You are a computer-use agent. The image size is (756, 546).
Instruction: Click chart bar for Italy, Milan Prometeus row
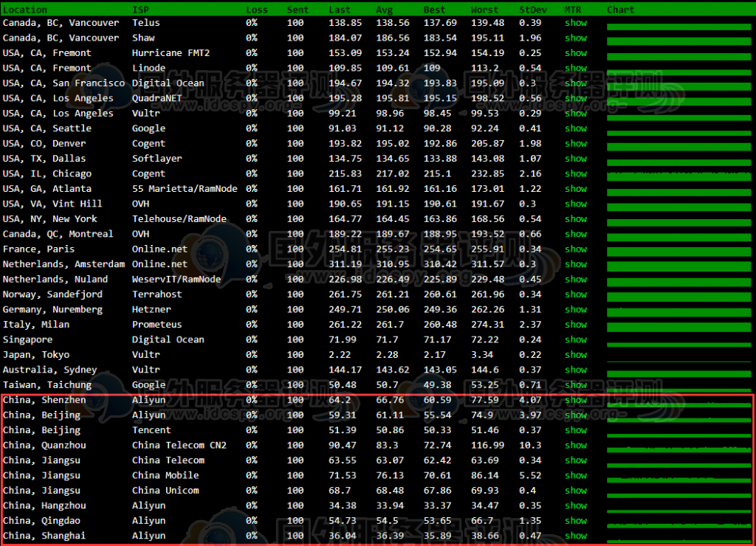click(679, 325)
